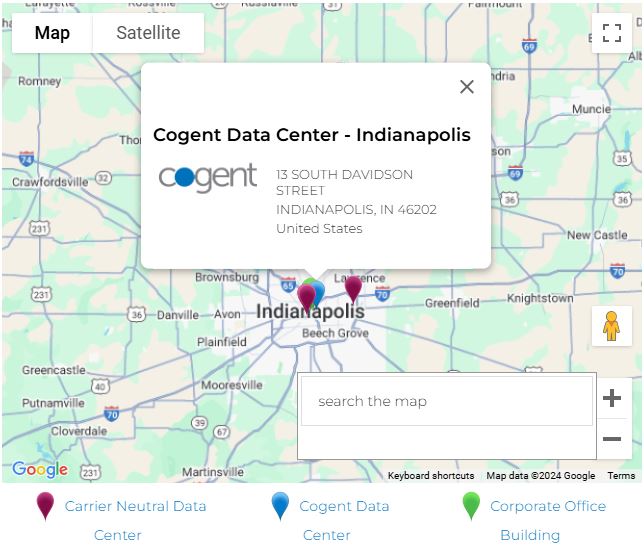Toggle fullscreen map view
The height and width of the screenshot is (558, 644).
[x=611, y=33]
